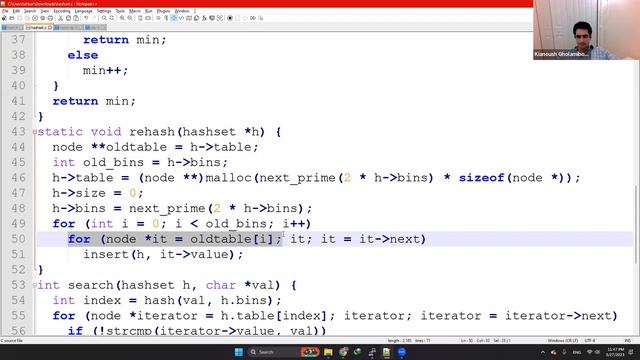Screen dimensions: 640x360
Task: Print the document using the Print icon
Action: (50, 18)
